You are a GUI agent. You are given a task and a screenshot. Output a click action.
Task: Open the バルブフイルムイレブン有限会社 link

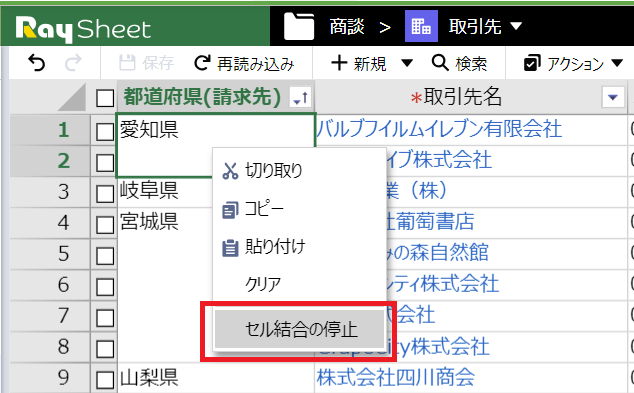point(439,129)
